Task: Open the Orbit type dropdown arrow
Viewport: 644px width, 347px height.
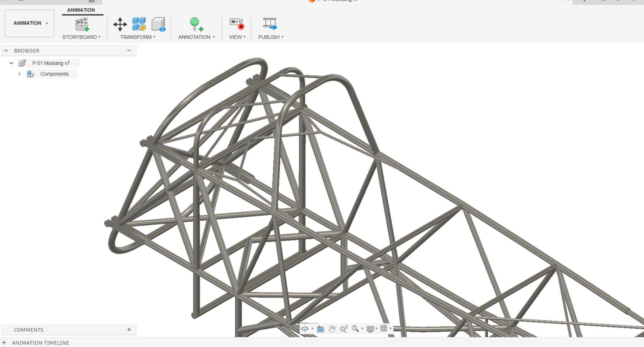Action: [x=313, y=329]
